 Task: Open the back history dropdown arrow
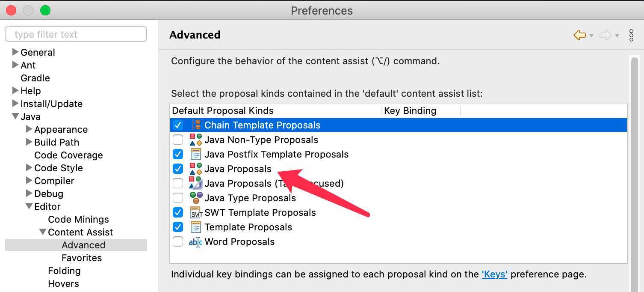pyautogui.click(x=591, y=36)
